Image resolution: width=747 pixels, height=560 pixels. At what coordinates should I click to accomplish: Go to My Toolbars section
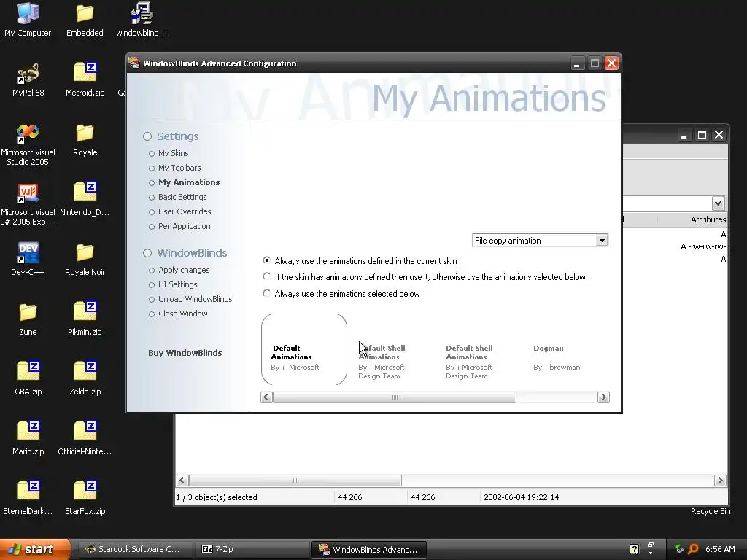(x=179, y=168)
